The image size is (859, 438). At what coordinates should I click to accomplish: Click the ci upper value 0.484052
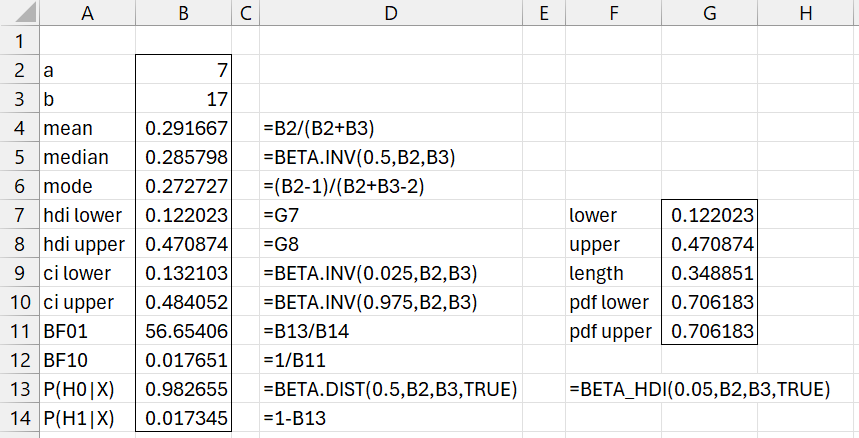tap(184, 302)
